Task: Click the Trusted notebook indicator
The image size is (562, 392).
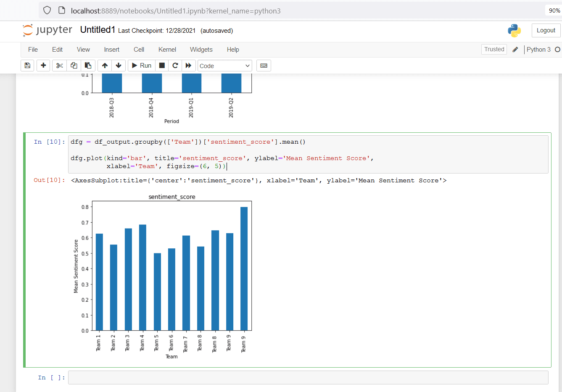Action: point(494,49)
